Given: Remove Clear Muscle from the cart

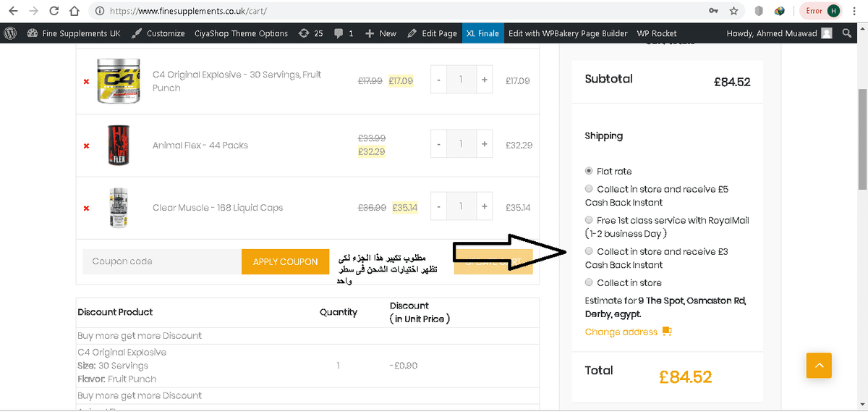Looking at the screenshot, I should pos(86,209).
